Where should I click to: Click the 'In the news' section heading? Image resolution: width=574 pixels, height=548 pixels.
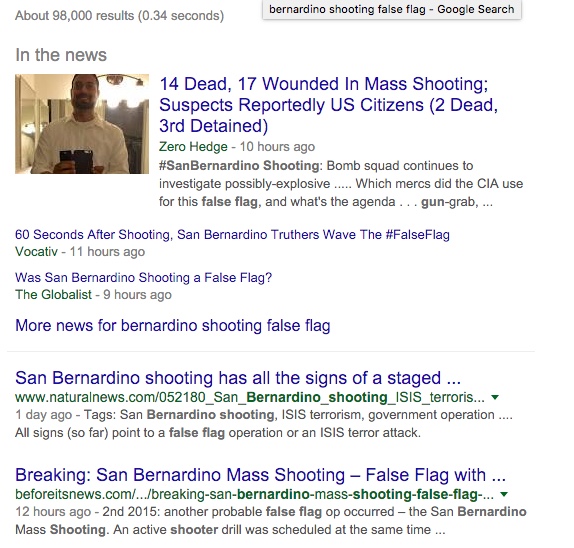click(x=61, y=55)
